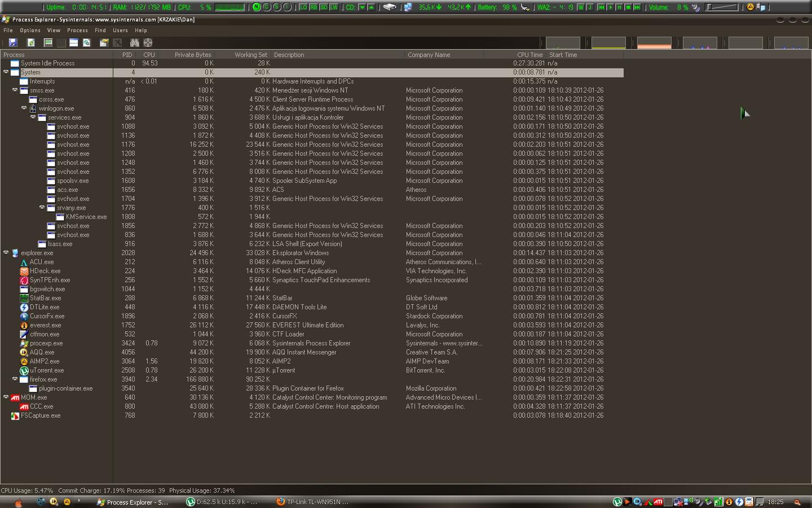Toggle the J button next to WA2
The height and width of the screenshot is (508, 812).
click(x=589, y=7)
